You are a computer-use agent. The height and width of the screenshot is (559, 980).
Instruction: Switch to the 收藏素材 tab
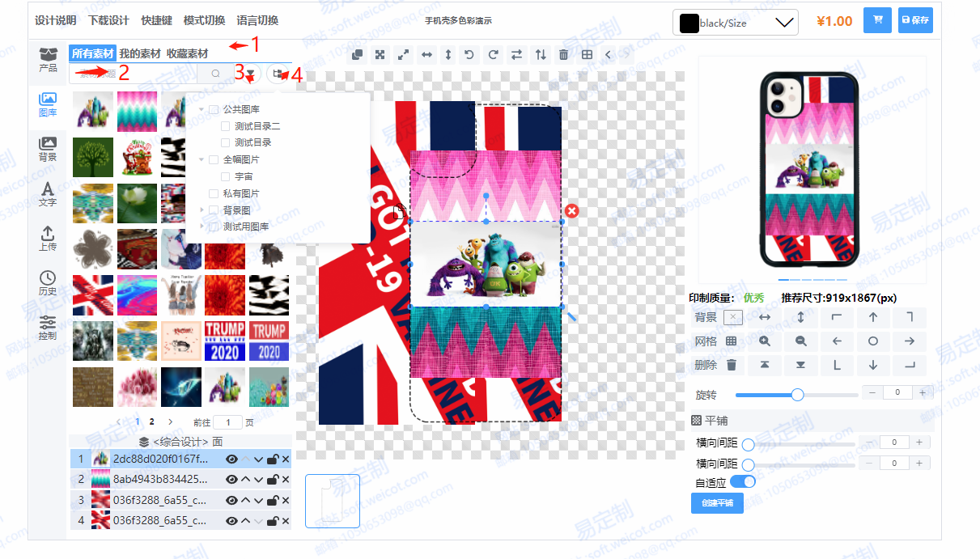click(x=187, y=53)
